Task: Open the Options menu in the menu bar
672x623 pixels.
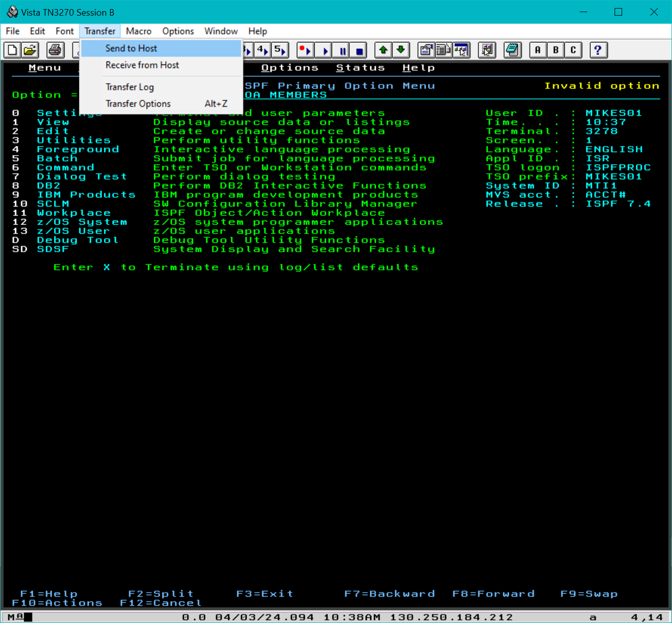Action: 178,31
